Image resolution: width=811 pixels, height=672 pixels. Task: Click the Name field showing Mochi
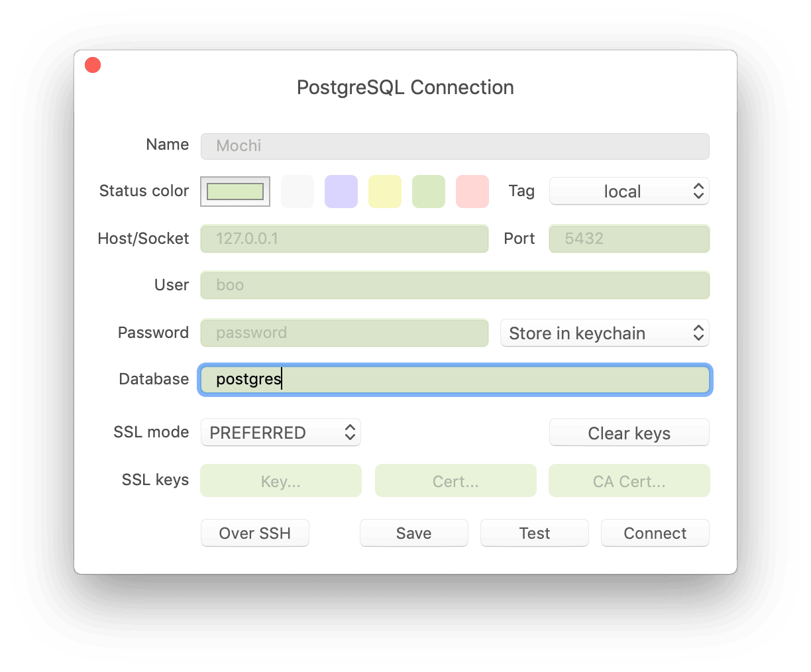(x=455, y=146)
